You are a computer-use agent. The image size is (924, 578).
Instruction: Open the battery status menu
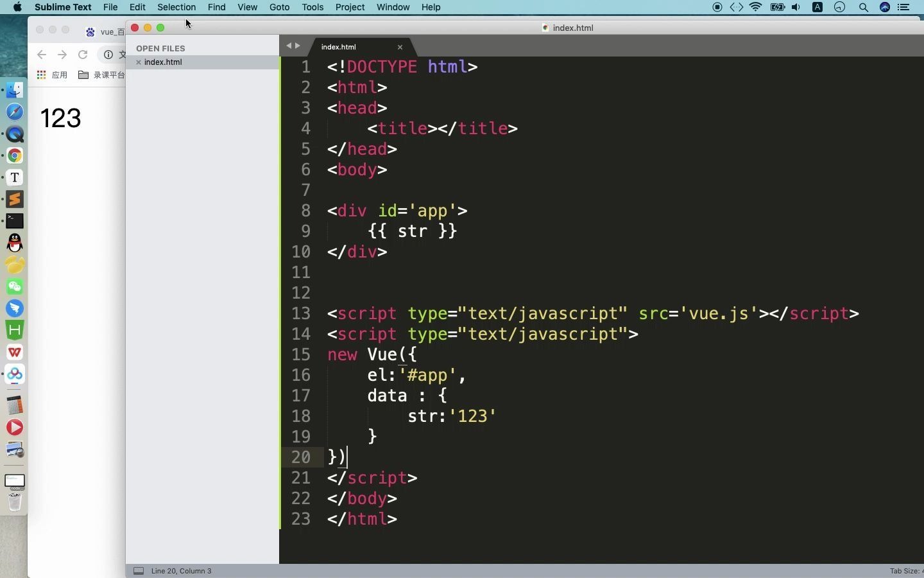pos(778,7)
